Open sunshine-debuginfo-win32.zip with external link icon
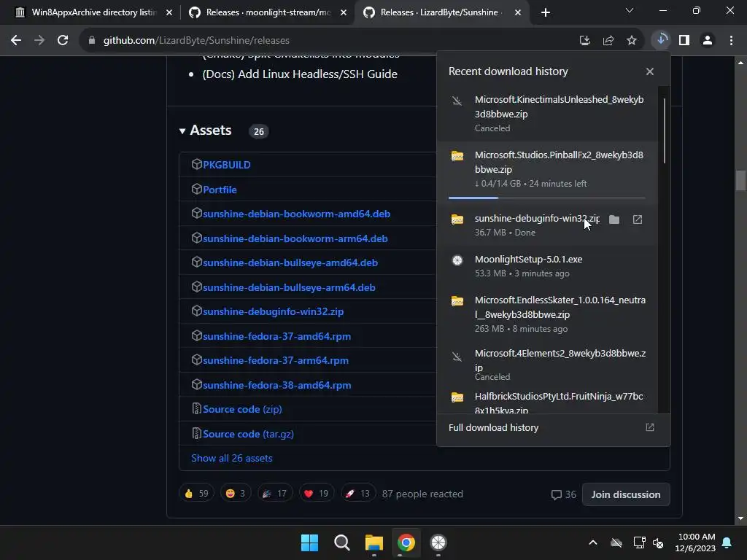The width and height of the screenshot is (747, 560). pos(638,219)
